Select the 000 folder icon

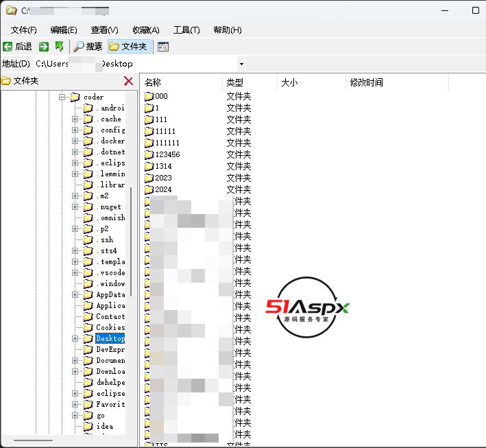click(149, 96)
